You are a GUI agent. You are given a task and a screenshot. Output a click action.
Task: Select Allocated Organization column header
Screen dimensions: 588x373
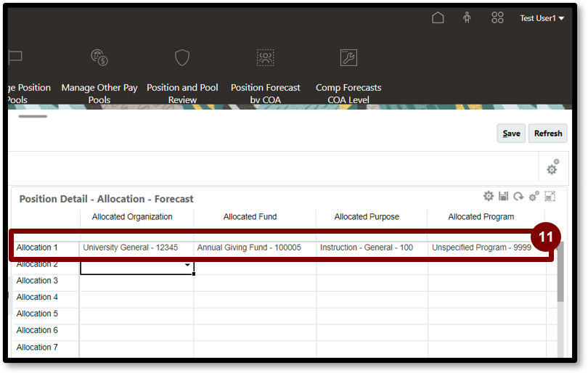point(132,217)
